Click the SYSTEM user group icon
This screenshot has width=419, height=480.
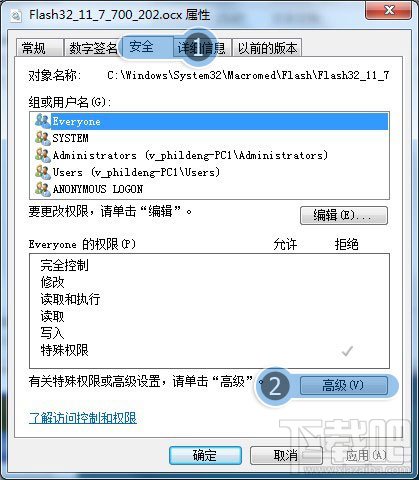tap(43, 138)
